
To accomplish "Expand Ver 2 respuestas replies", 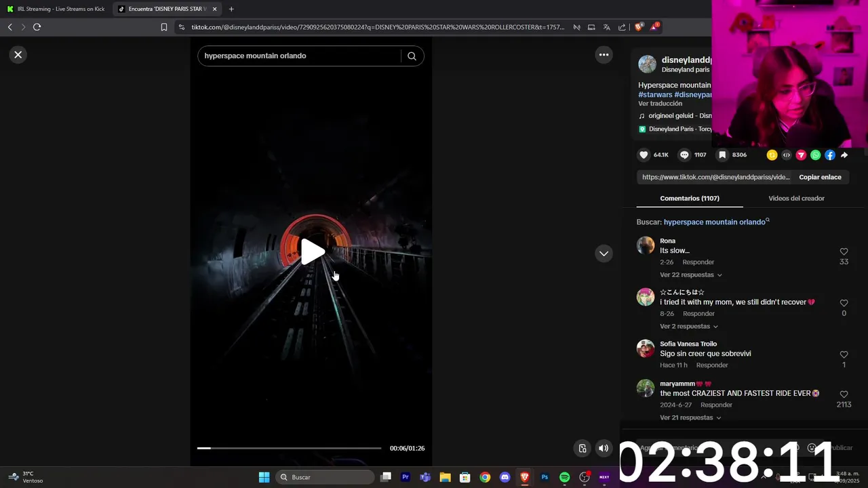I will tap(689, 326).
